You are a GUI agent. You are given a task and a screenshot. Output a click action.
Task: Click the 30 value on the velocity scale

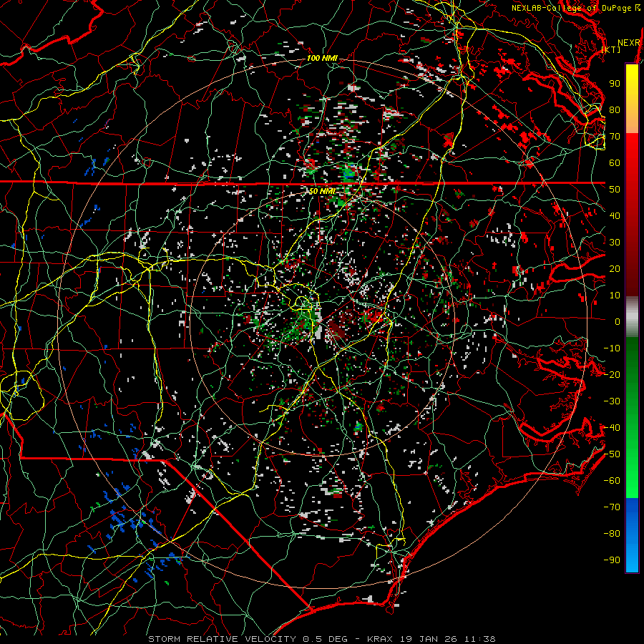[615, 243]
